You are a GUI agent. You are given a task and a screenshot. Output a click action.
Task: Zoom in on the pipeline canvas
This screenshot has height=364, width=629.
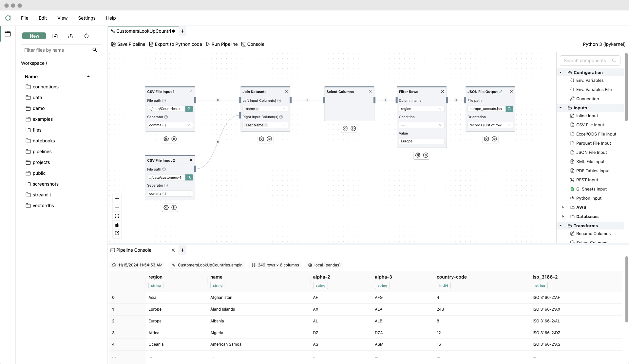[117, 198]
